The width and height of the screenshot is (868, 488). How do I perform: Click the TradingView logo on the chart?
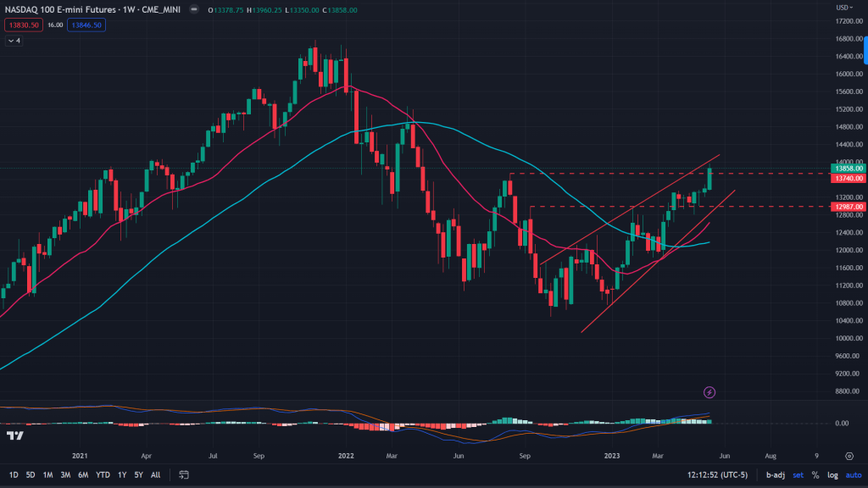(x=14, y=435)
